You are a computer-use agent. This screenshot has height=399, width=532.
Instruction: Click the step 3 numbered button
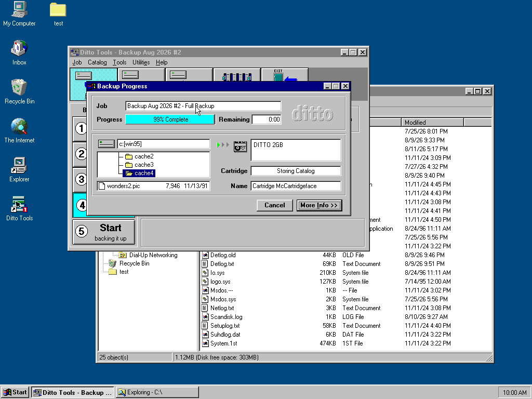[81, 179]
